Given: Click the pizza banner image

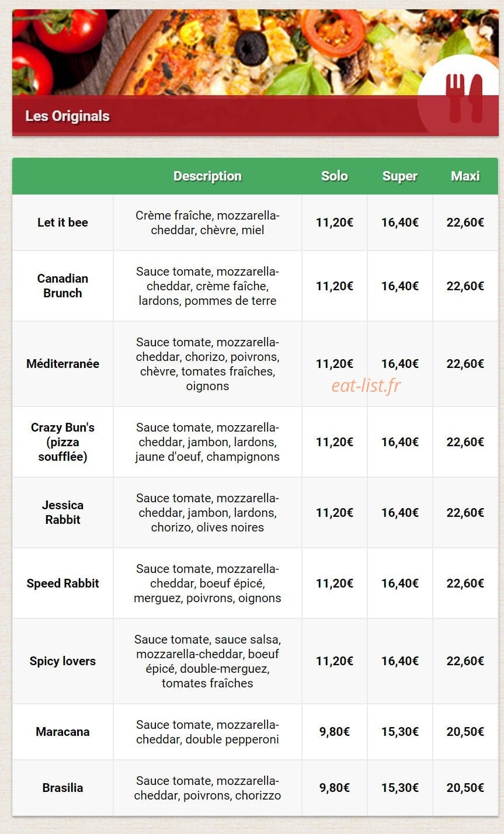Looking at the screenshot, I should (x=255, y=53).
